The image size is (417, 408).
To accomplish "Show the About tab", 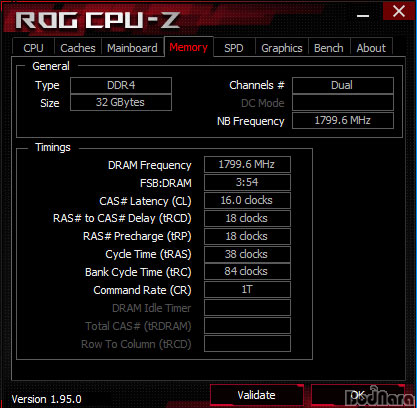I will pyautogui.click(x=371, y=48).
